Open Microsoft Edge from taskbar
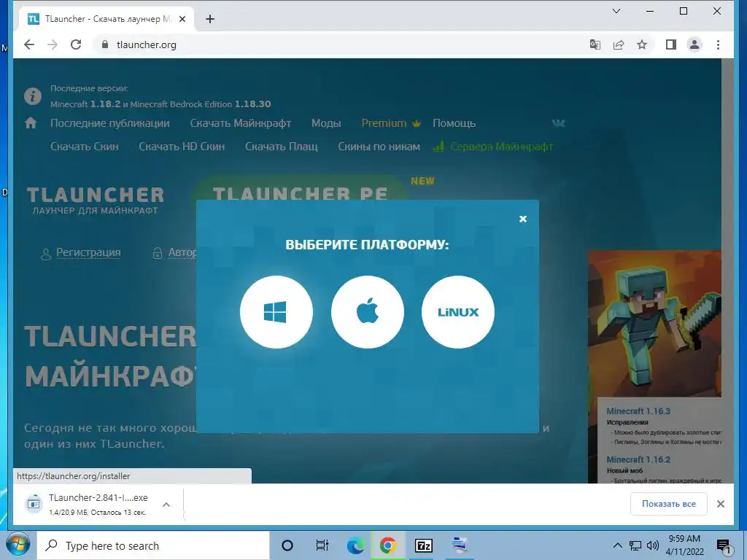Image resolution: width=747 pixels, height=560 pixels. pyautogui.click(x=355, y=545)
